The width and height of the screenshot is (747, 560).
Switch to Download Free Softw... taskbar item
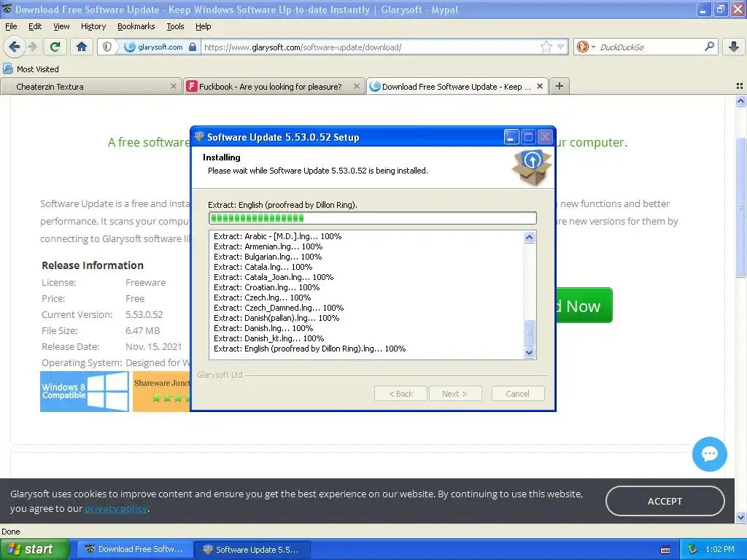[135, 549]
